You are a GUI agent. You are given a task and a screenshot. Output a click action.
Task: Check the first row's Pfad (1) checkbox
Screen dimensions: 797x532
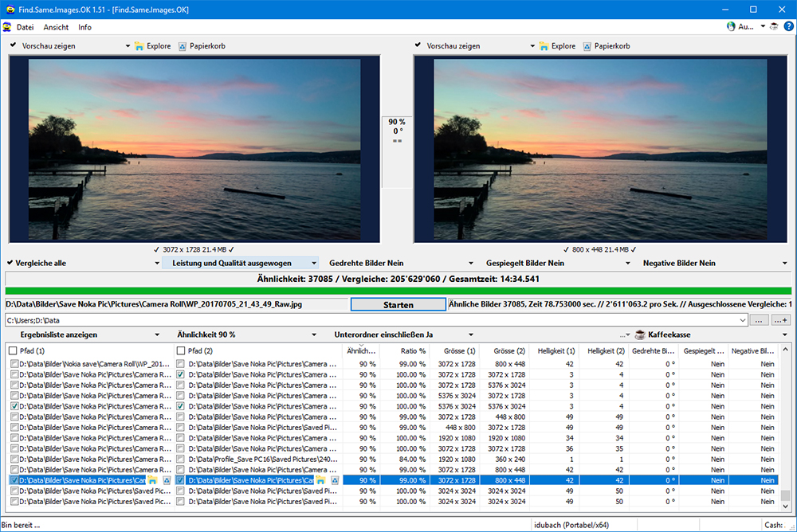click(x=14, y=364)
